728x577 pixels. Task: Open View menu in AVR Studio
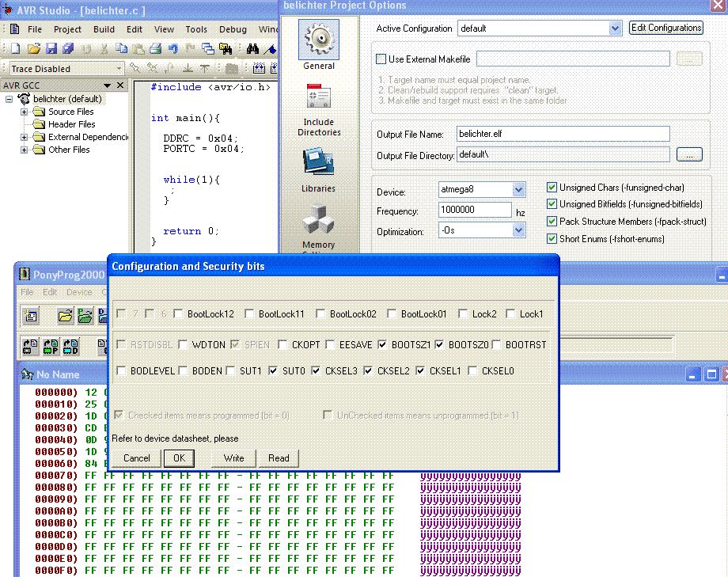[164, 29]
